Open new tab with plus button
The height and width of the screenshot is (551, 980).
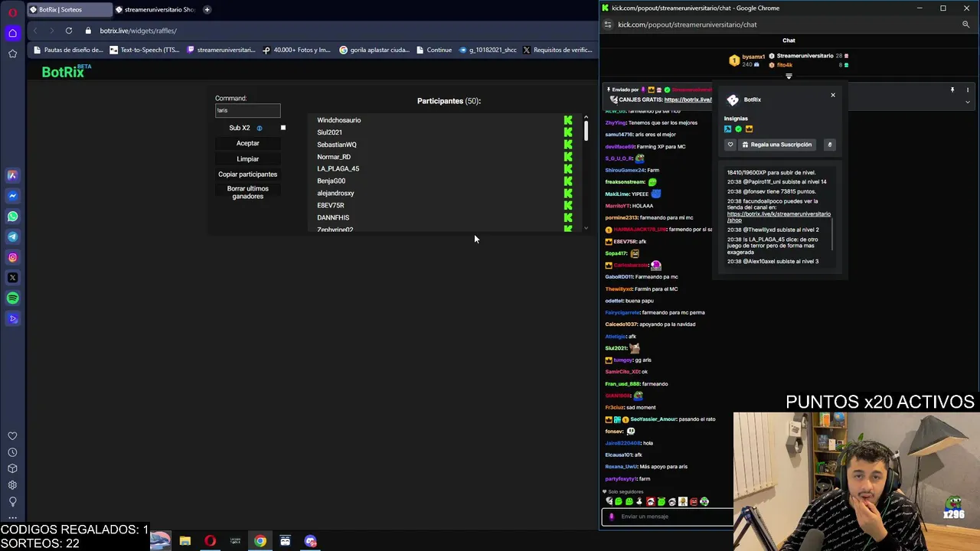tap(207, 10)
